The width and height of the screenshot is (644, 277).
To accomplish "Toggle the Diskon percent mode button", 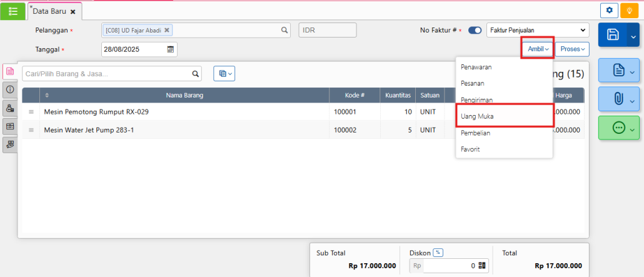I will 438,253.
